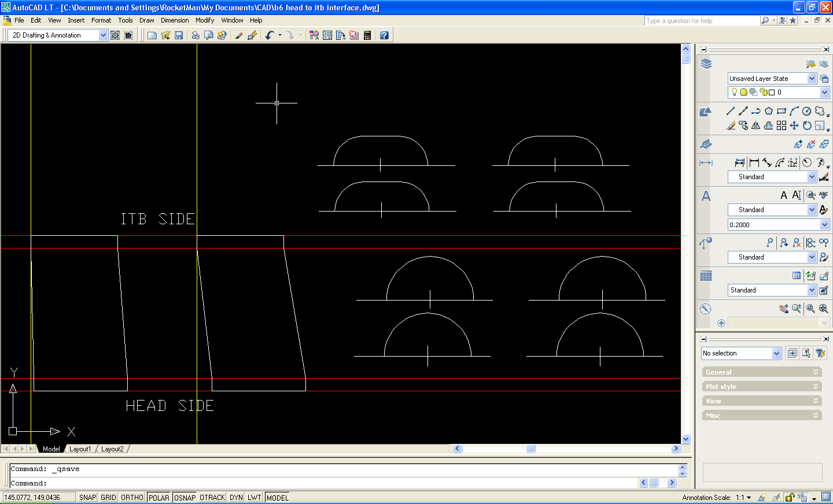Select the Move tool
The width and height of the screenshot is (833, 504).
pos(794,125)
